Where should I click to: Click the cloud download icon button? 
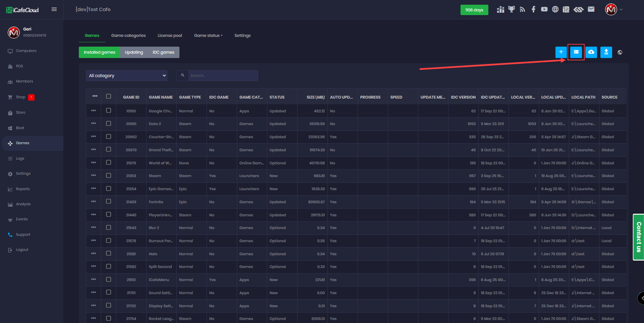[591, 52]
